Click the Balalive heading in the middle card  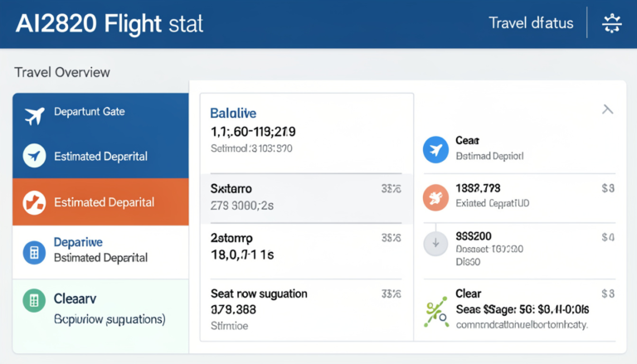tap(233, 112)
